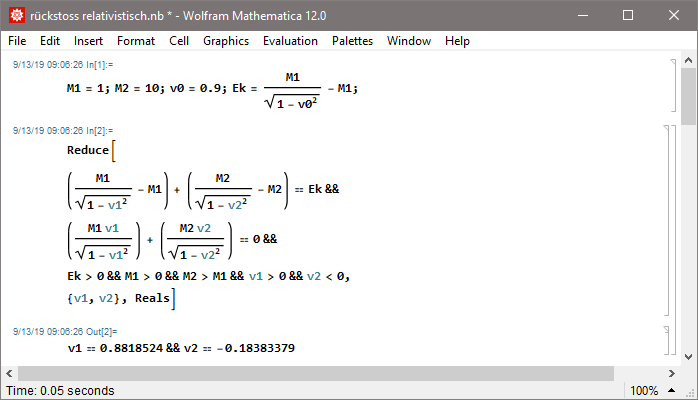Click the horizontal scrollbar left arrow
The width and height of the screenshot is (698, 400).
coord(8,371)
